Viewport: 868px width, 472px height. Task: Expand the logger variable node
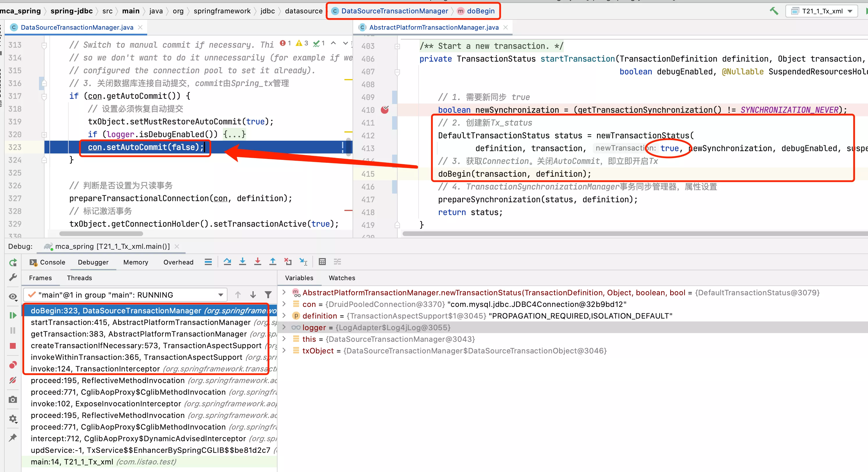point(284,327)
